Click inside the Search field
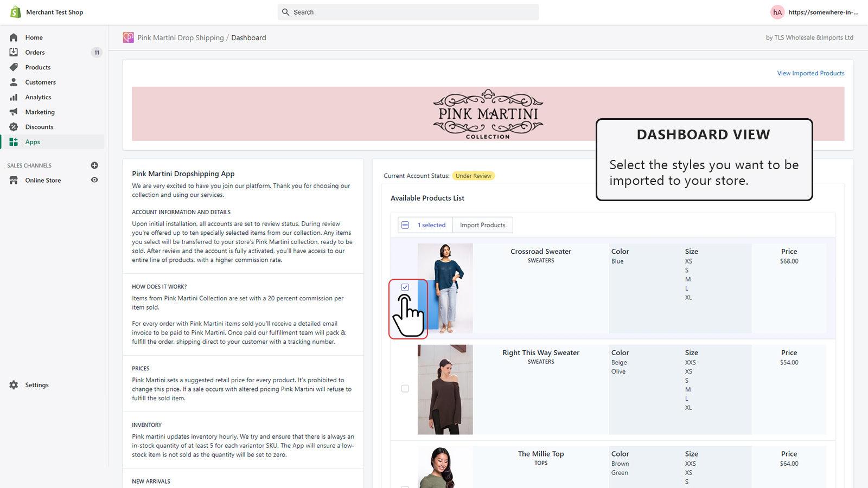 (408, 12)
